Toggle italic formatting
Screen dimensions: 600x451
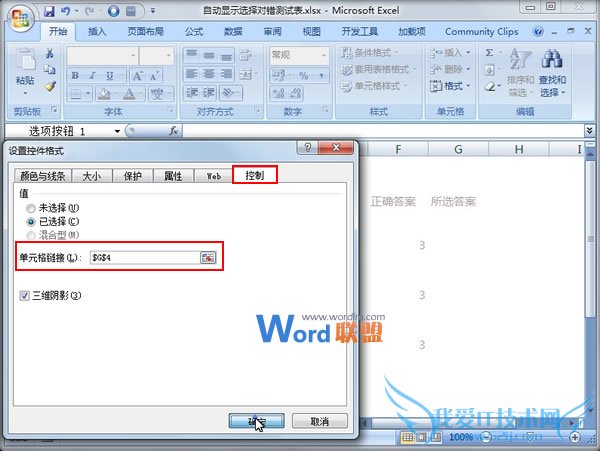click(92, 76)
